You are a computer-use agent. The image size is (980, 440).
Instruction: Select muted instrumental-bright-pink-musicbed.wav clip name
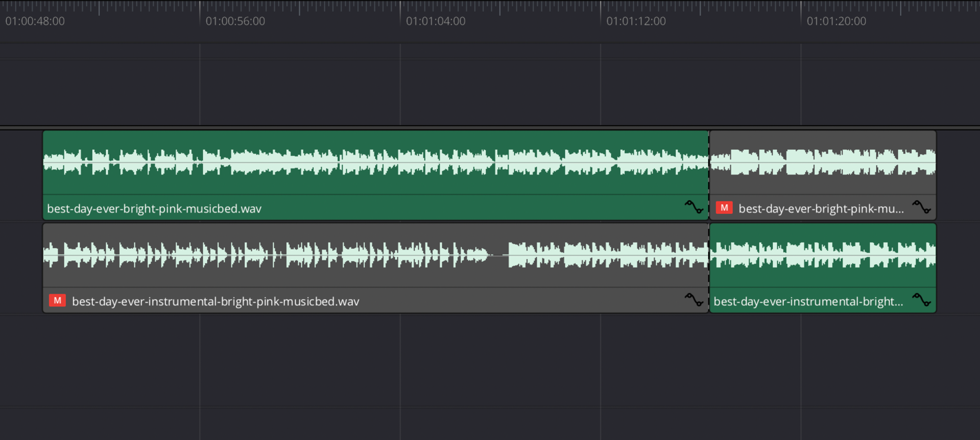[215, 301]
